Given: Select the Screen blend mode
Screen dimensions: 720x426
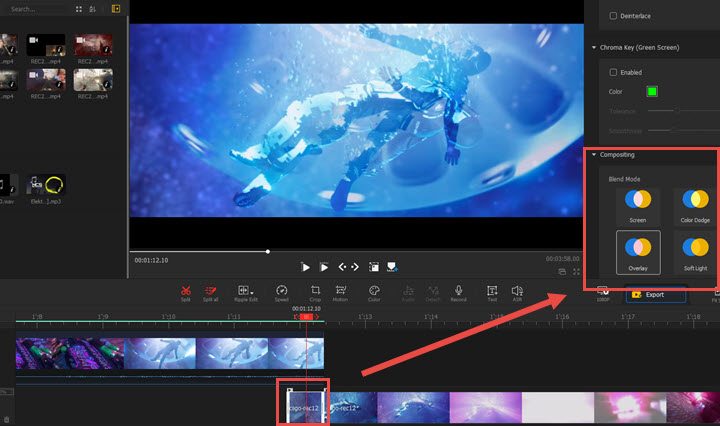Looking at the screenshot, I should [638, 206].
